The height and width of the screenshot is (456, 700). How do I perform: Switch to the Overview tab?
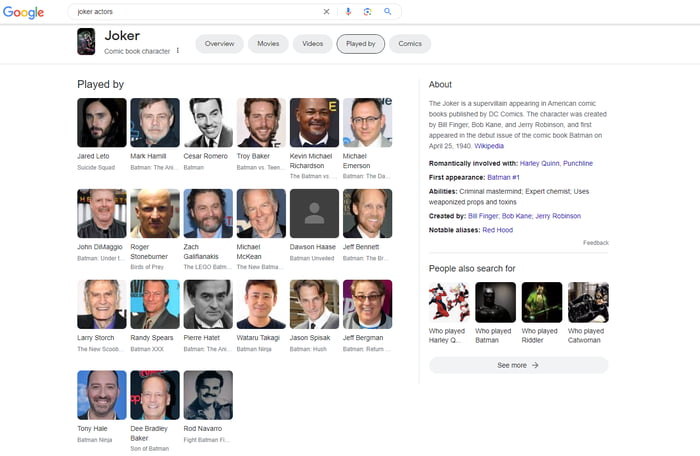coord(219,44)
